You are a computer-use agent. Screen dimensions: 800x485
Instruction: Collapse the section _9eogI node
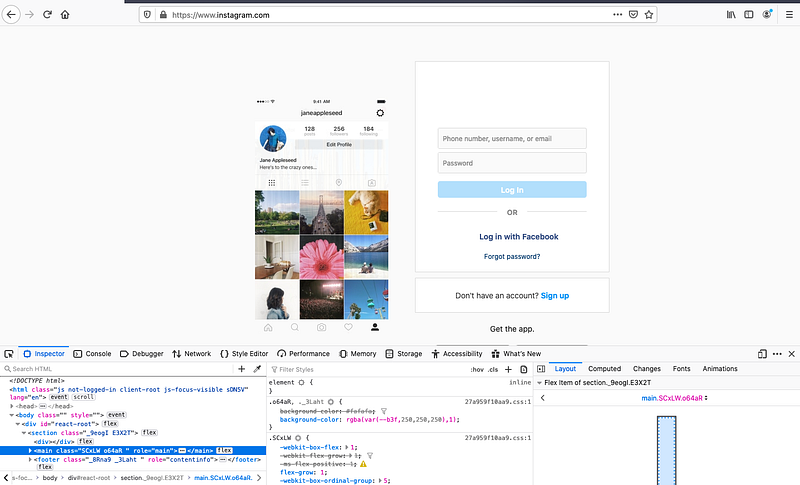24,433
